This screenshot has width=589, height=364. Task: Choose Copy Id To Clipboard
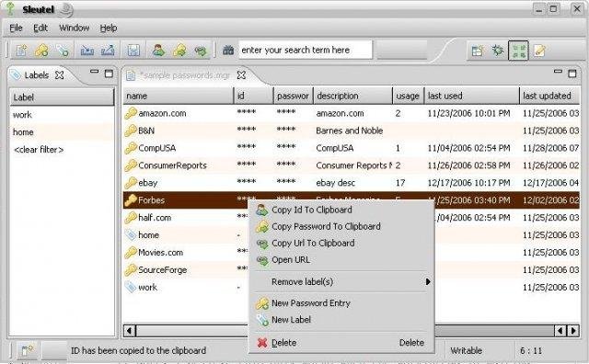(x=341, y=210)
